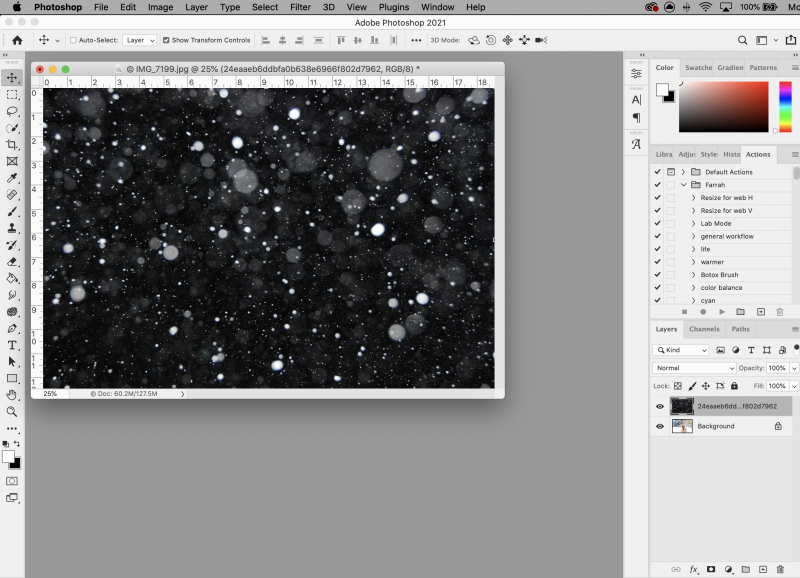Click the 25% zoom level field
Image resolution: width=800 pixels, height=578 pixels.
pyautogui.click(x=50, y=394)
